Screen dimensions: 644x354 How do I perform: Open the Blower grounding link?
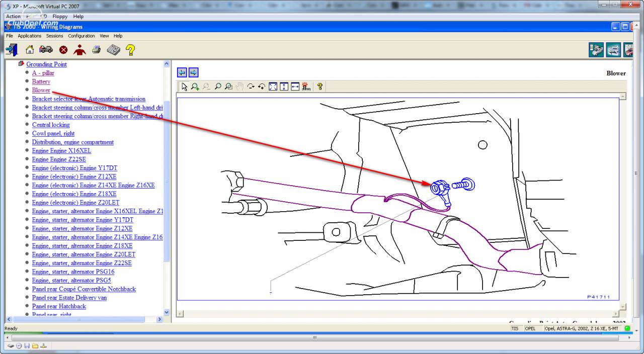coord(41,90)
